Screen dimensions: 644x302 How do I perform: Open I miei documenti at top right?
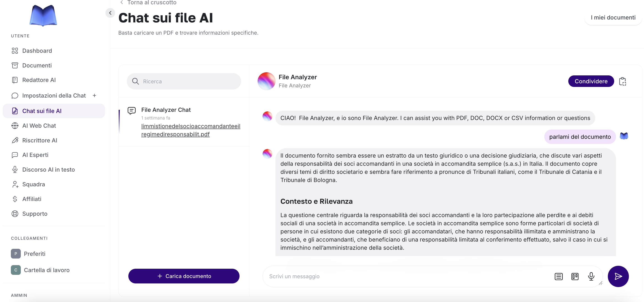pos(613,17)
